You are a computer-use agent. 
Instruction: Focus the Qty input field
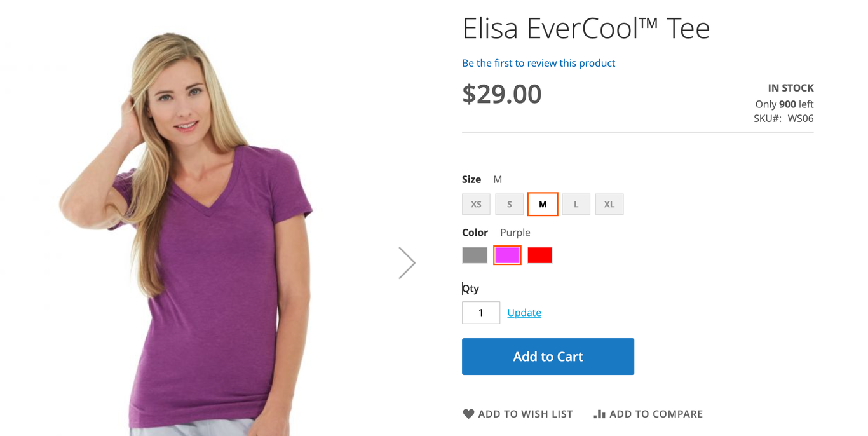pos(481,313)
